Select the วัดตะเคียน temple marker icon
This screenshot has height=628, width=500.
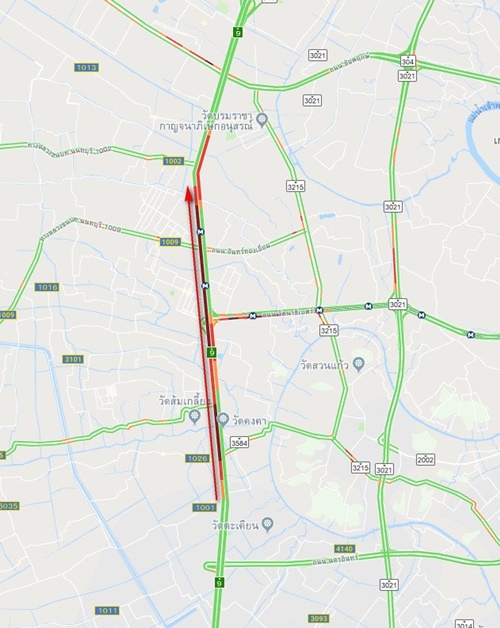[x=268, y=523]
